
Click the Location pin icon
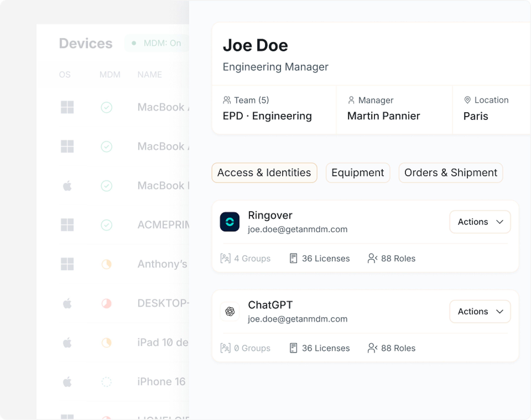point(467,100)
